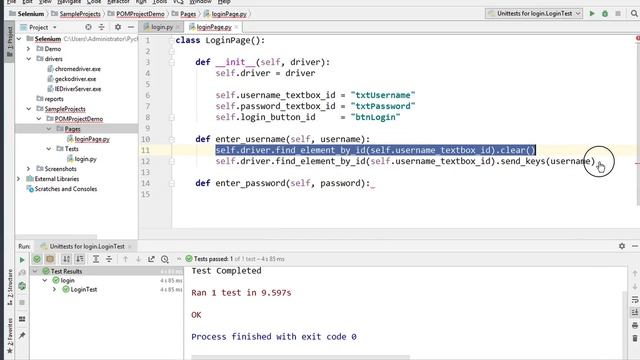This screenshot has height=360, width=640.
Task: Collapse all test results in Run toolbar
Action: click(109, 259)
